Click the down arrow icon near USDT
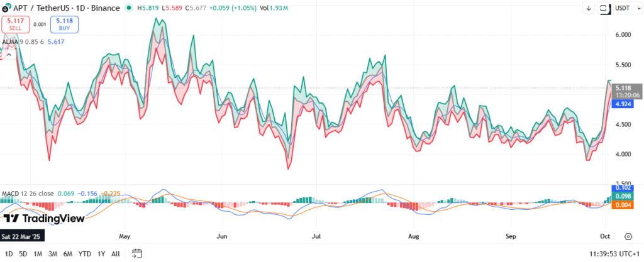644x262 pixels. coord(589,8)
